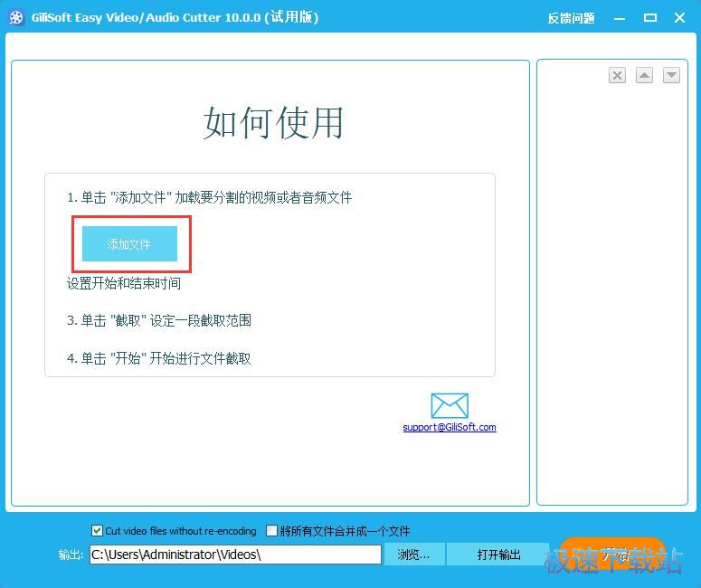This screenshot has height=588, width=701.
Task: Click the 打开输出 button
Action: point(498,555)
